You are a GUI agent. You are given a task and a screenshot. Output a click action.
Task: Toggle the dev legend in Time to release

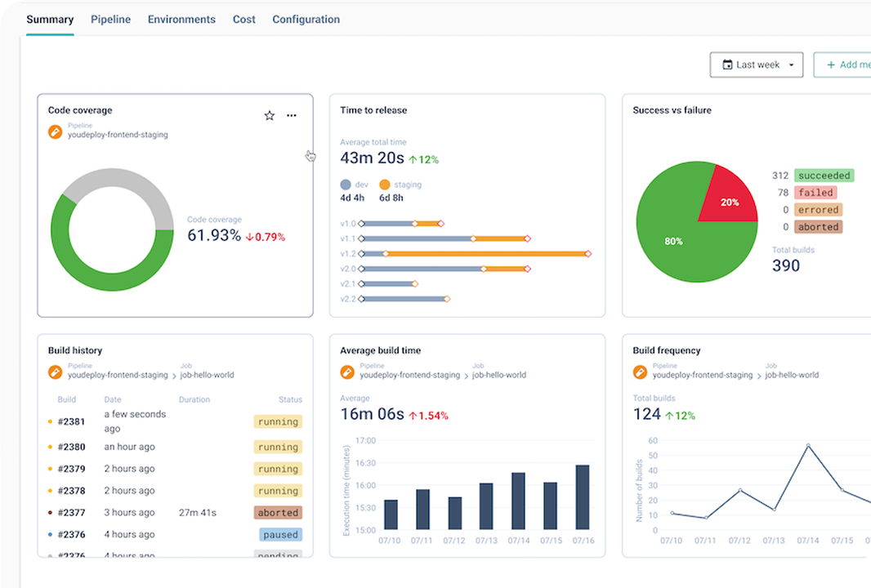[354, 185]
